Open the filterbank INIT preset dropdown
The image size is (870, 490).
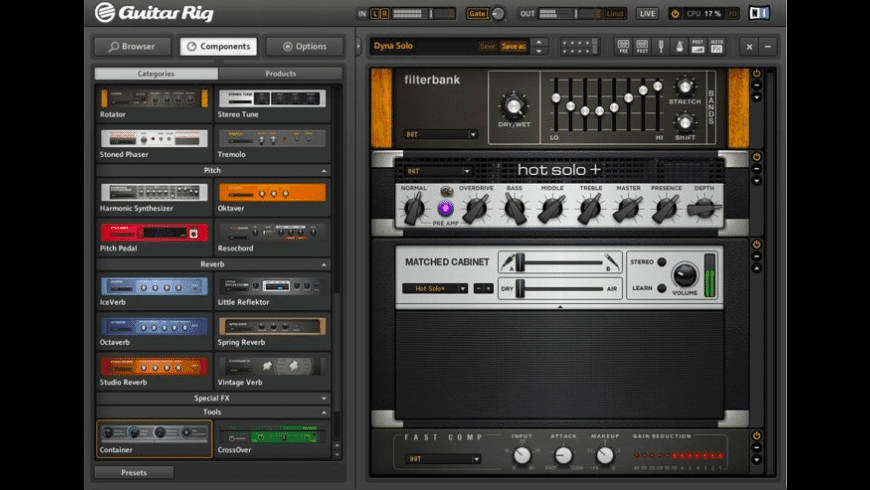441,134
